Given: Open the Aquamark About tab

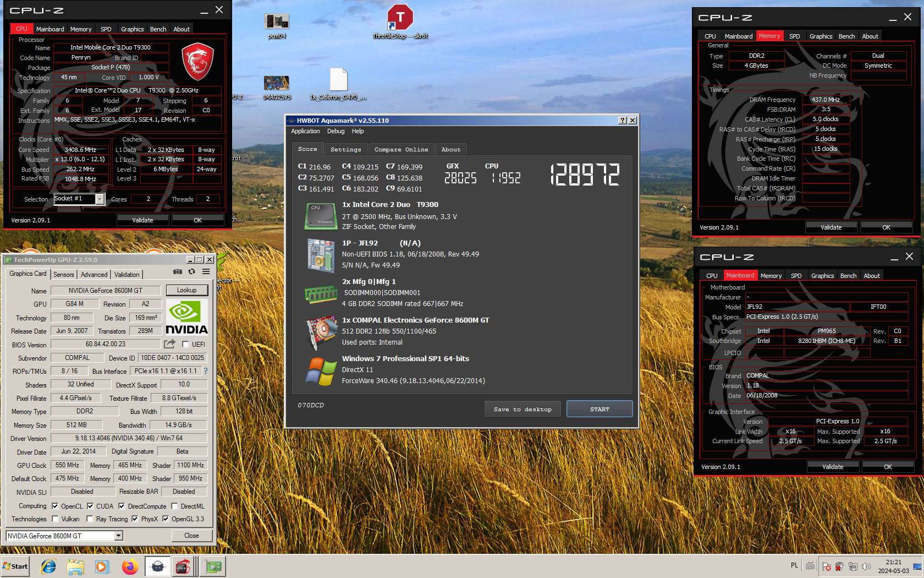Looking at the screenshot, I should [x=451, y=149].
